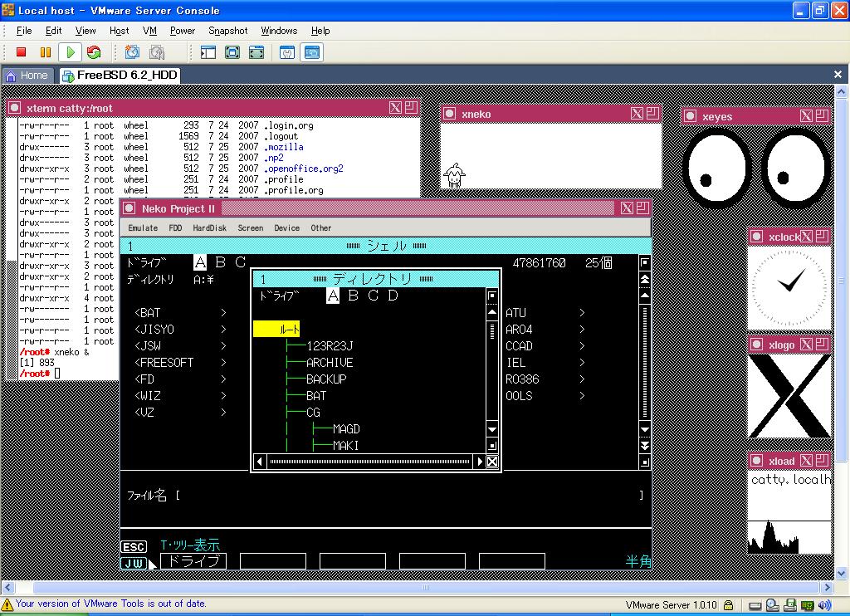Click the orange Suspend pause button
Image resolution: width=850 pixels, height=616 pixels.
46,52
